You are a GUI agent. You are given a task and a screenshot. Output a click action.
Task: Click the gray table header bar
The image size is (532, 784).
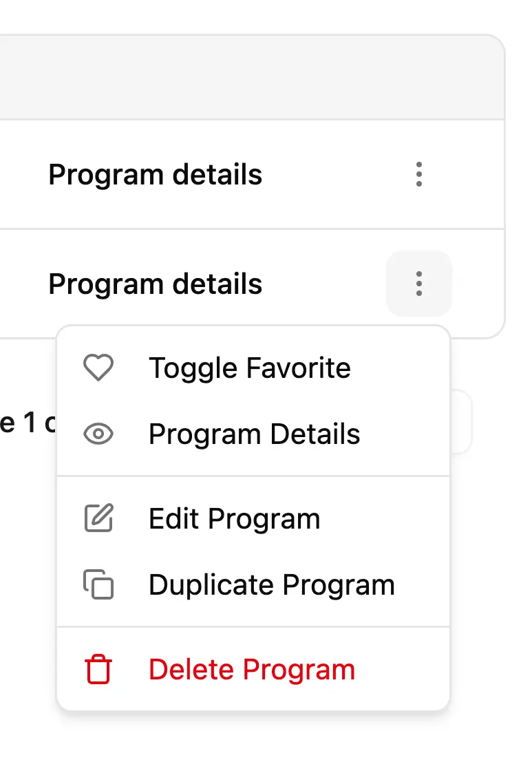[248, 77]
